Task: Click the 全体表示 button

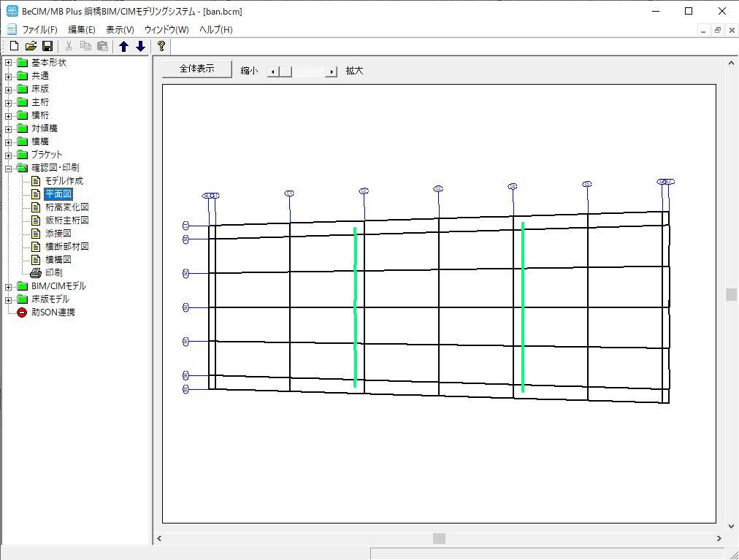Action: (196, 69)
